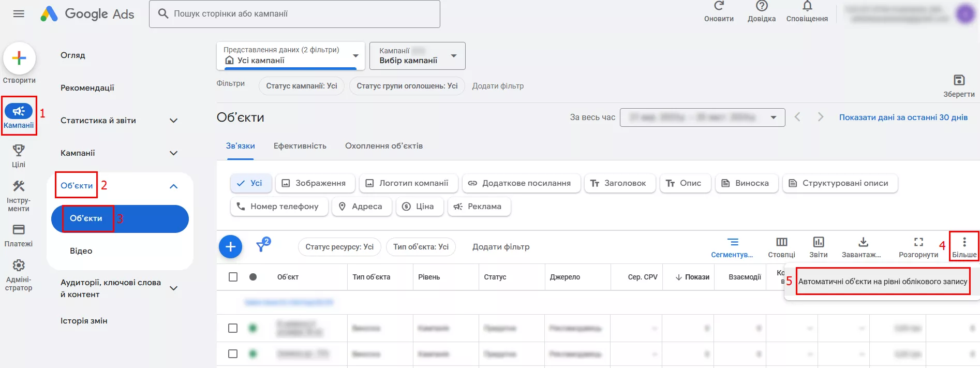Click the Download icon in table toolbar
980x368 pixels.
[863, 242]
